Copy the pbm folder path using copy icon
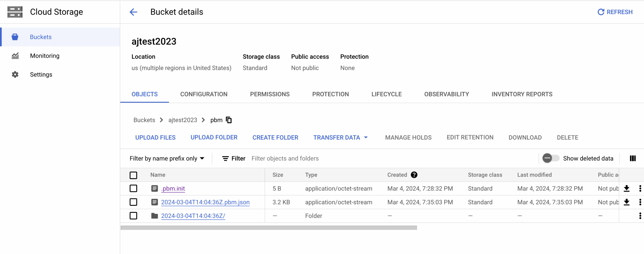 (x=229, y=120)
